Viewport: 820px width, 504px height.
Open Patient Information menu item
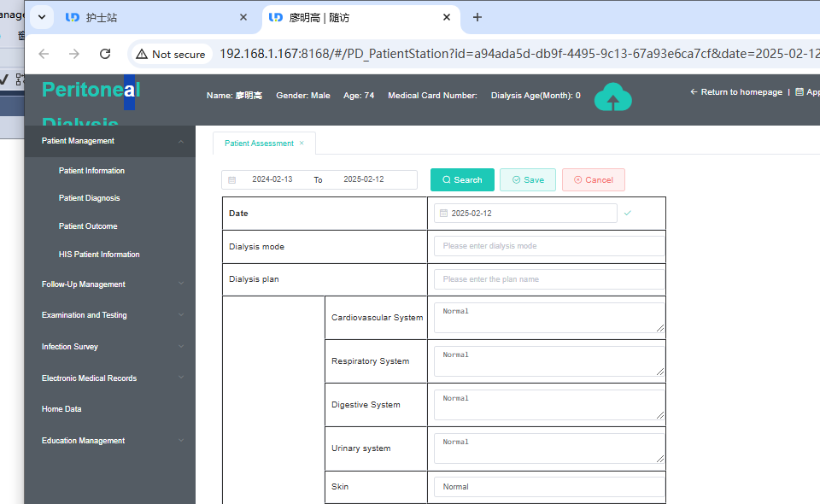91,171
